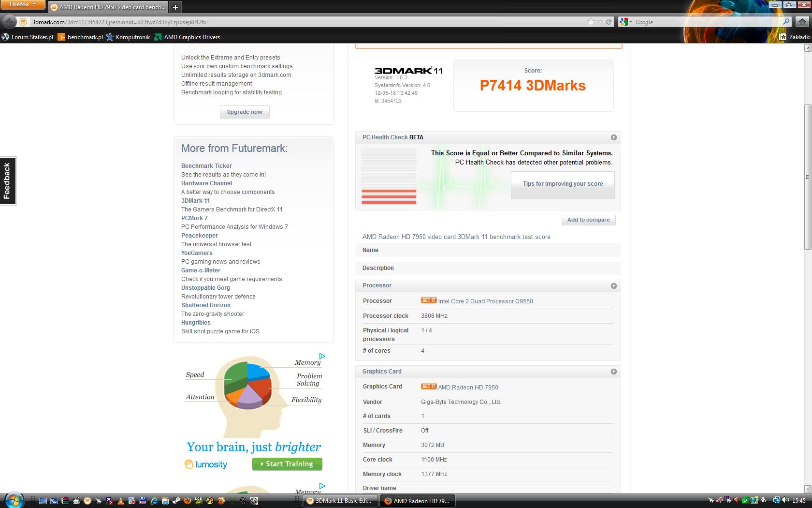
Task: Click the Add to compare button
Action: click(588, 220)
